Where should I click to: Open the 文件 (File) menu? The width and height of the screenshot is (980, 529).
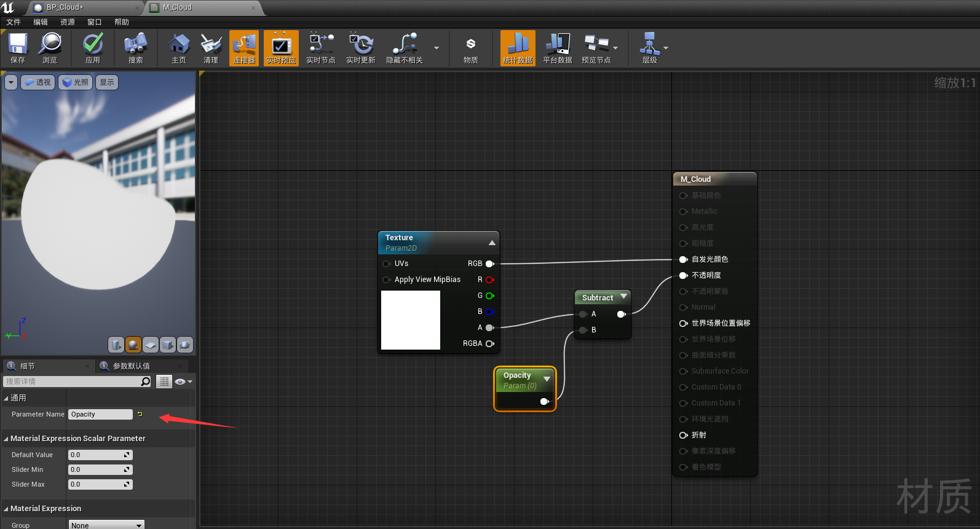[14, 22]
